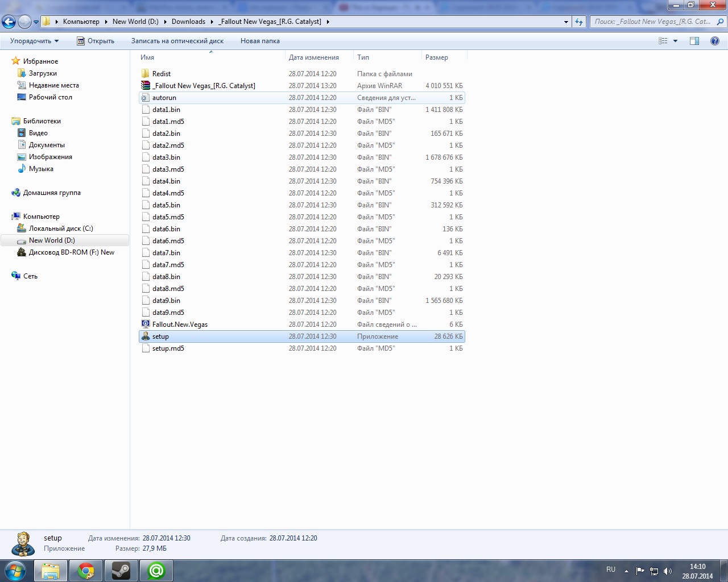This screenshot has height=582, width=728.
Task: Sort files by the Имя column
Action: pos(211,57)
